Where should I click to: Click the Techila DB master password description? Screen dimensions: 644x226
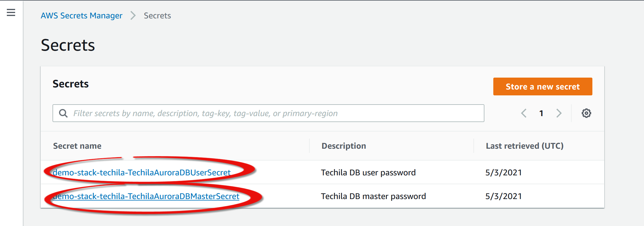373,196
